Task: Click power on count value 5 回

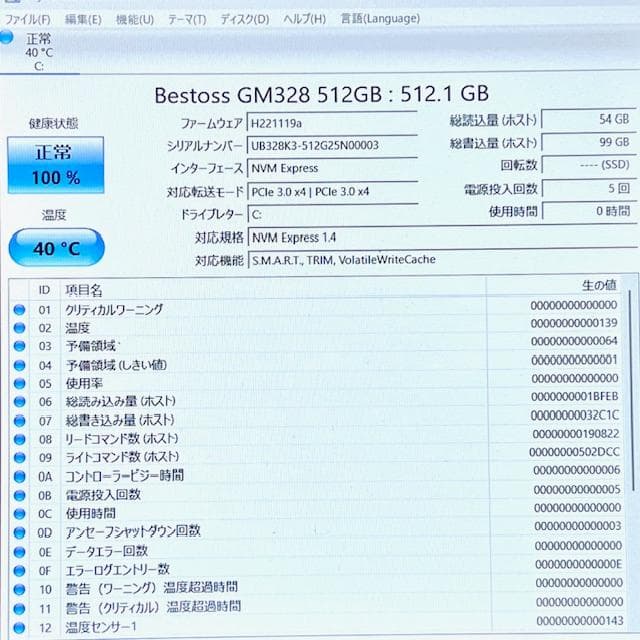Action: (589, 188)
